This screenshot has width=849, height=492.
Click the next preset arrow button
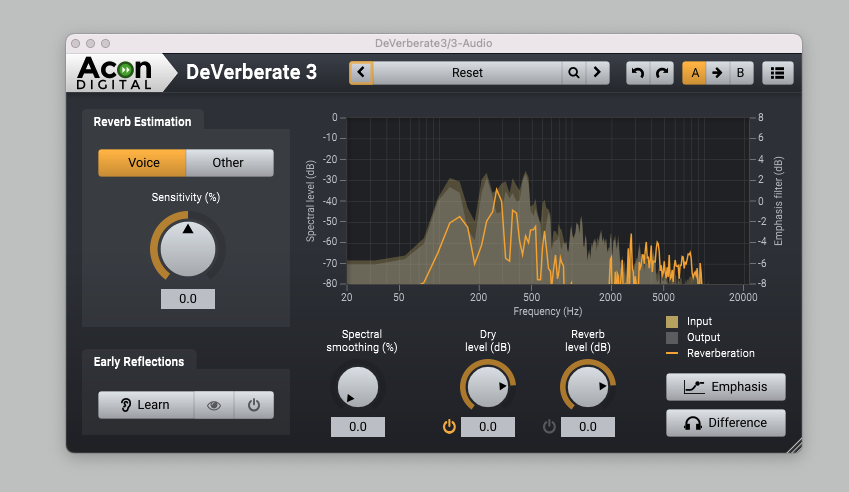click(x=597, y=73)
